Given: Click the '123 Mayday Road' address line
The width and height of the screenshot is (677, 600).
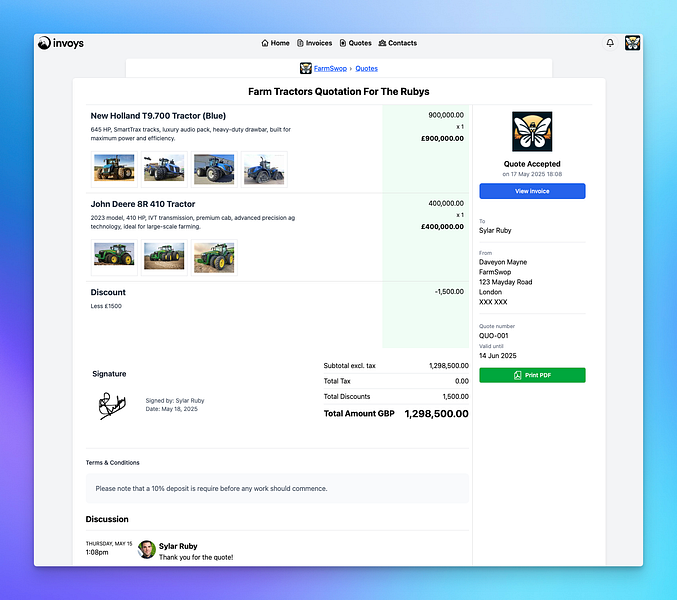Looking at the screenshot, I should [x=506, y=282].
